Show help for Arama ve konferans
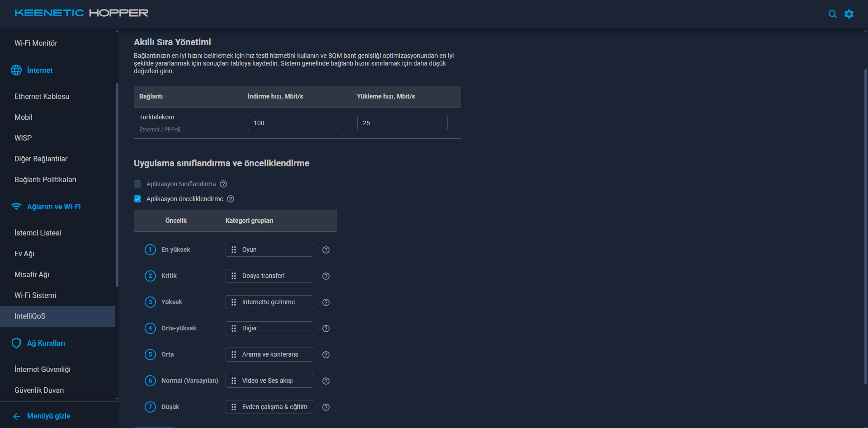The height and width of the screenshot is (428, 868). point(326,355)
